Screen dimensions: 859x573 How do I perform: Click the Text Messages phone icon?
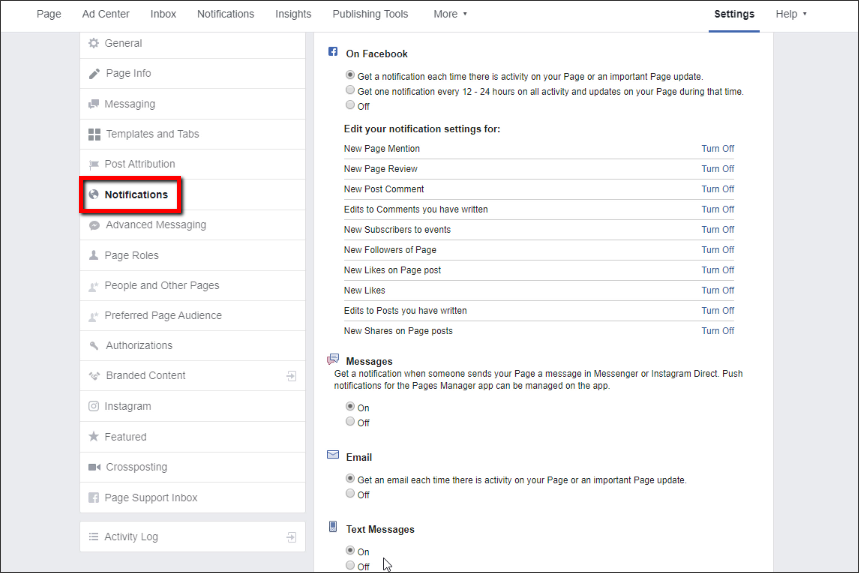pos(333,526)
